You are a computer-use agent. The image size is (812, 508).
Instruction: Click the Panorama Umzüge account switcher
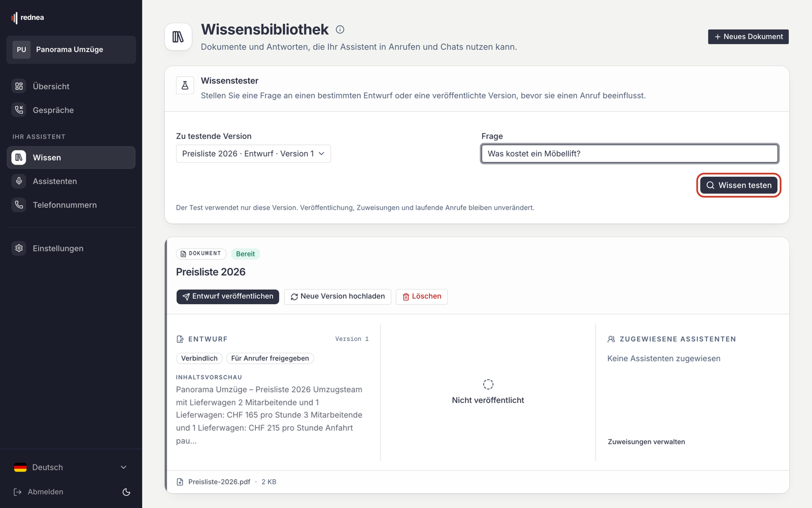(x=71, y=49)
